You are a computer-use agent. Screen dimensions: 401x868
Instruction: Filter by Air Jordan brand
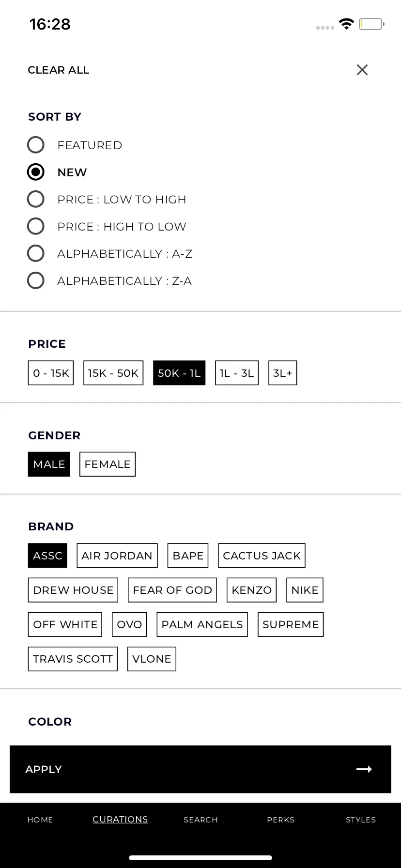[x=117, y=556]
